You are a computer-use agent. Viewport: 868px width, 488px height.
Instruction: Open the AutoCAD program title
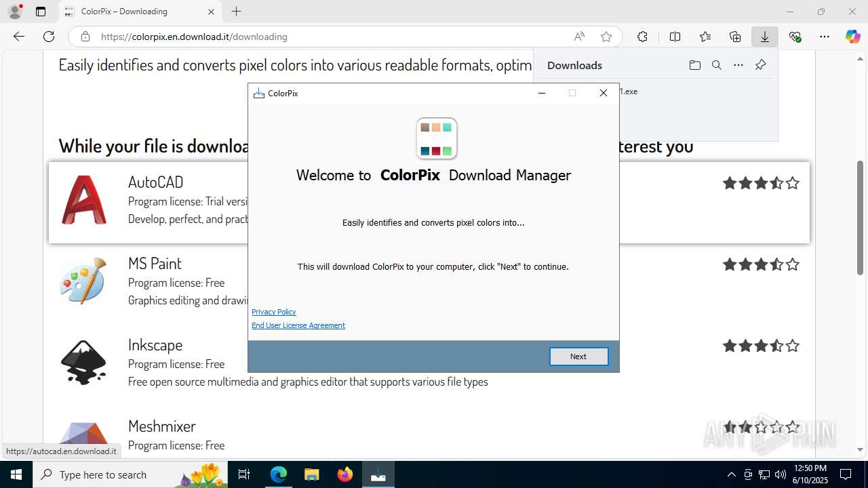(x=155, y=182)
